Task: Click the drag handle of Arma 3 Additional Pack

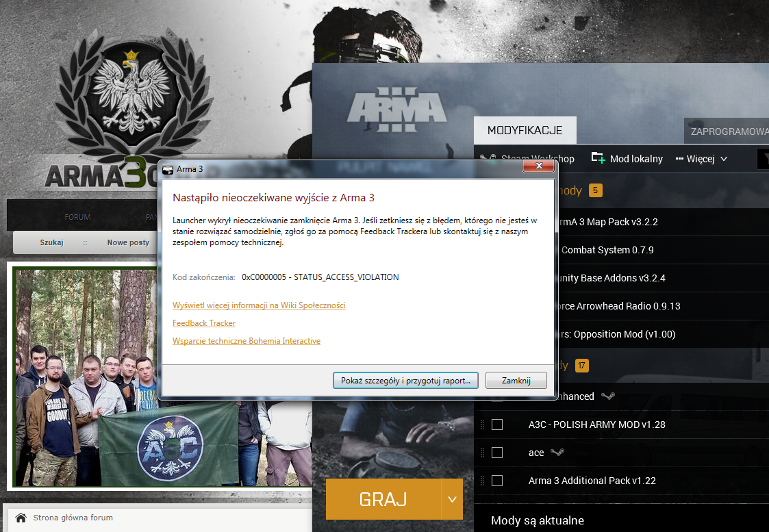Action: click(x=483, y=481)
